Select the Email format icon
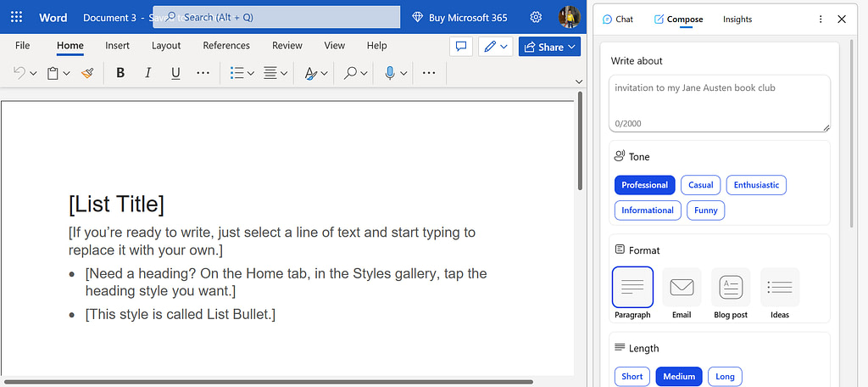Viewport: 868px width, 387px height. pos(682,287)
